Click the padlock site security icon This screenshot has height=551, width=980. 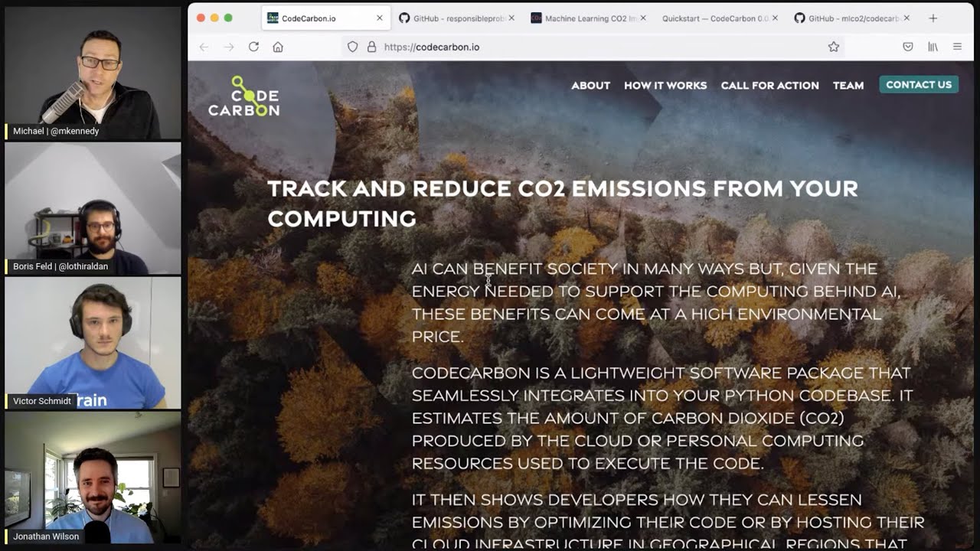[371, 47]
